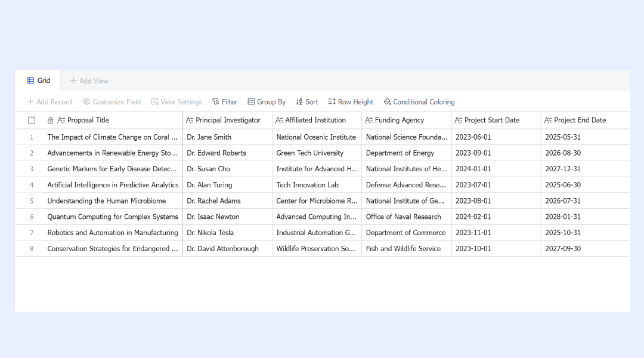Viewport: 644px width, 358px height.
Task: Click 'Artificial Intelligence in Predictive Analytics' cell
Action: pyautogui.click(x=113, y=185)
